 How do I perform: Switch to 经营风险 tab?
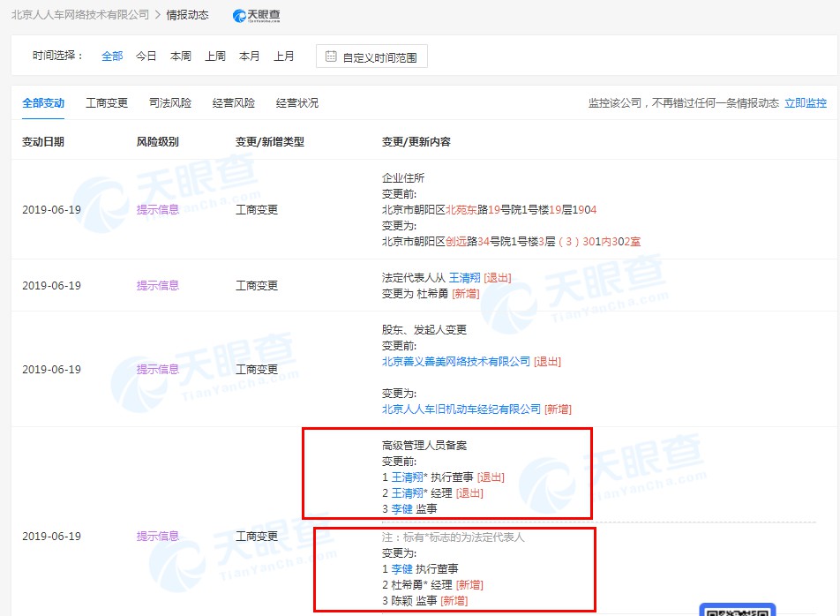pyautogui.click(x=234, y=103)
